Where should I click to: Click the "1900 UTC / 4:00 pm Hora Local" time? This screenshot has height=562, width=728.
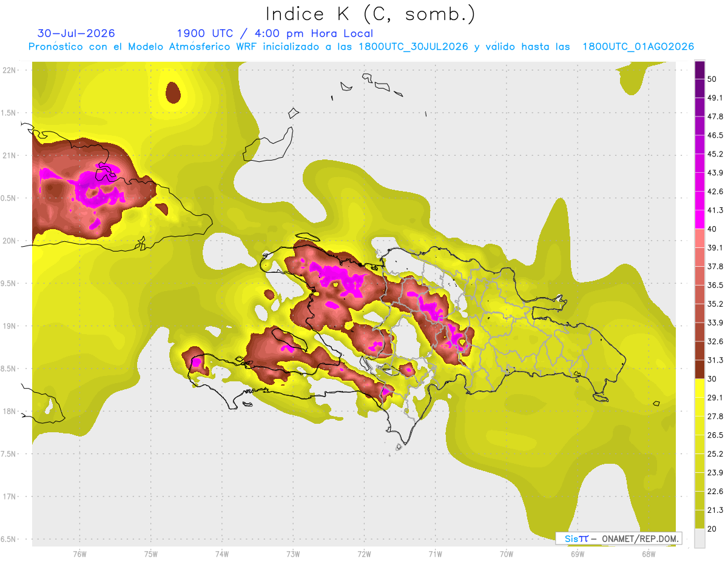coord(275,33)
